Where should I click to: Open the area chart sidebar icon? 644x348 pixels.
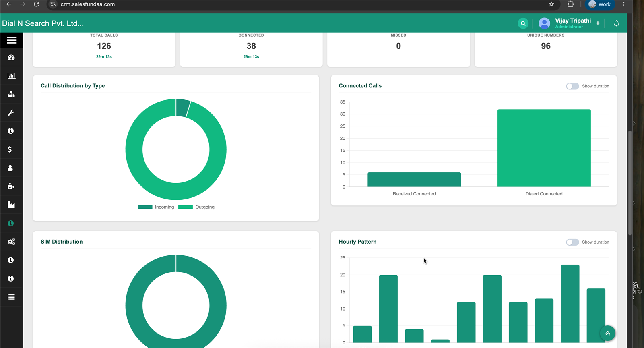pyautogui.click(x=11, y=205)
